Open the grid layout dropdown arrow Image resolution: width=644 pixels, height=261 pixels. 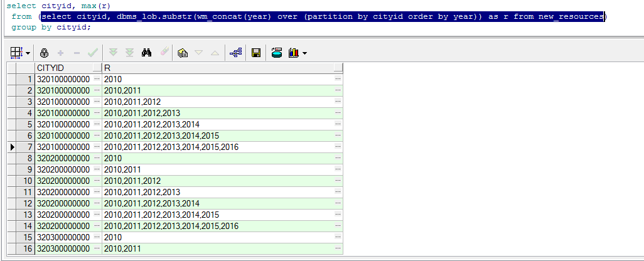click(28, 53)
